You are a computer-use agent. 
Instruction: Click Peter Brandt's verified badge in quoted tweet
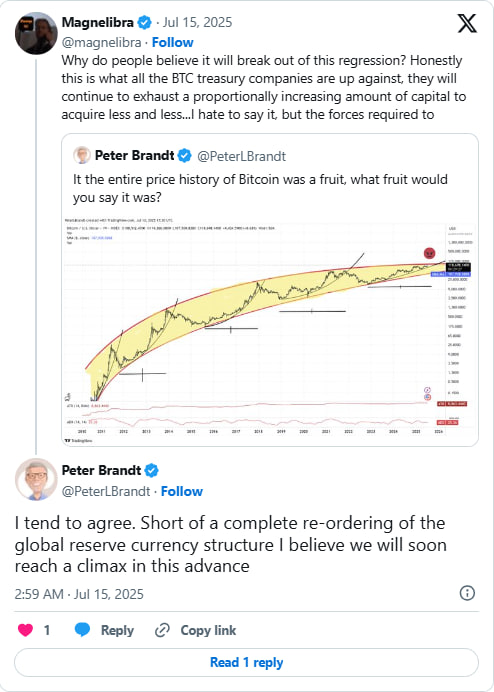(185, 155)
